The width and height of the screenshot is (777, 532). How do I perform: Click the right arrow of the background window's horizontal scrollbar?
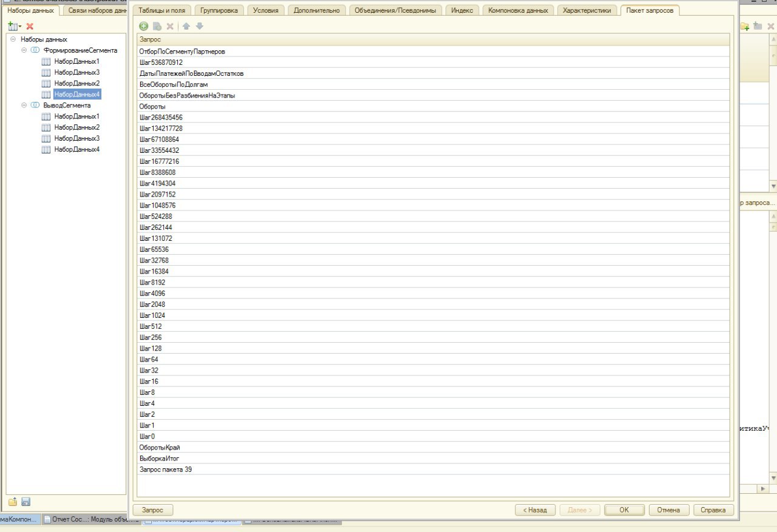[764, 488]
